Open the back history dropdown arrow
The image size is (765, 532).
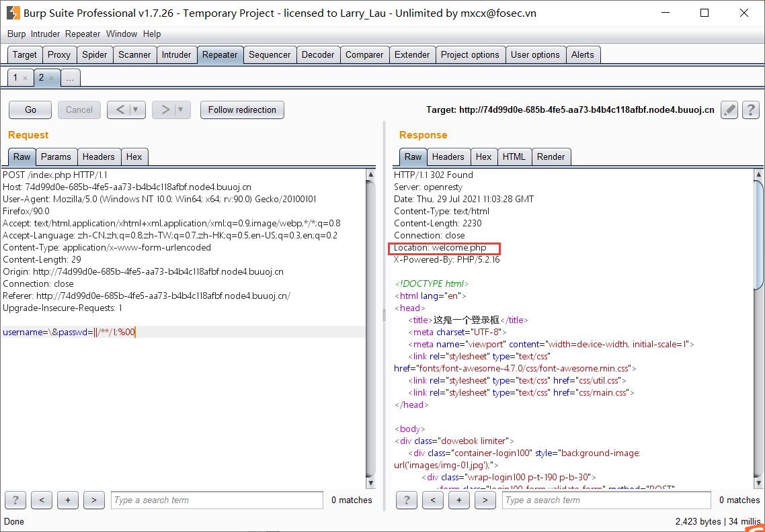[136, 109]
